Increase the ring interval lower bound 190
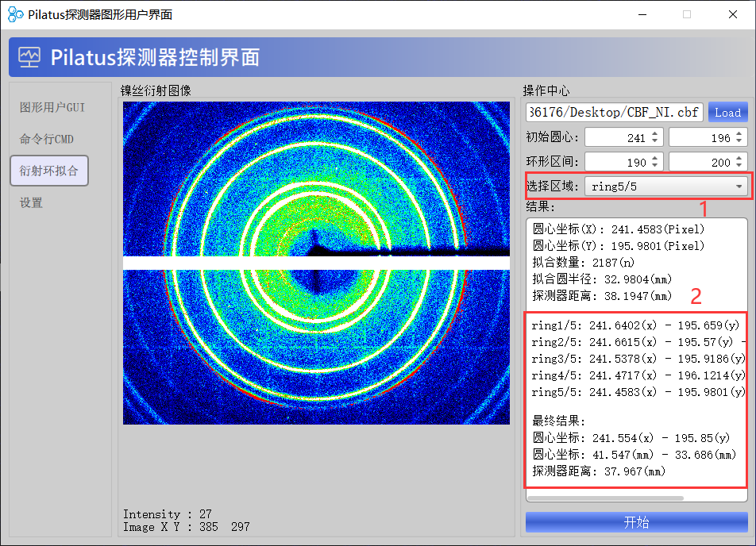Image resolution: width=756 pixels, height=546 pixels. point(654,158)
